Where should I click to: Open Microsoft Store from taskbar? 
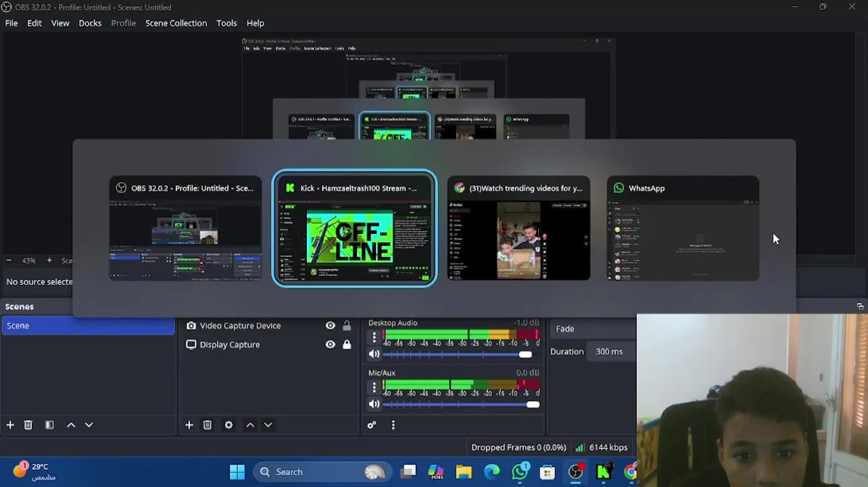pyautogui.click(x=548, y=472)
